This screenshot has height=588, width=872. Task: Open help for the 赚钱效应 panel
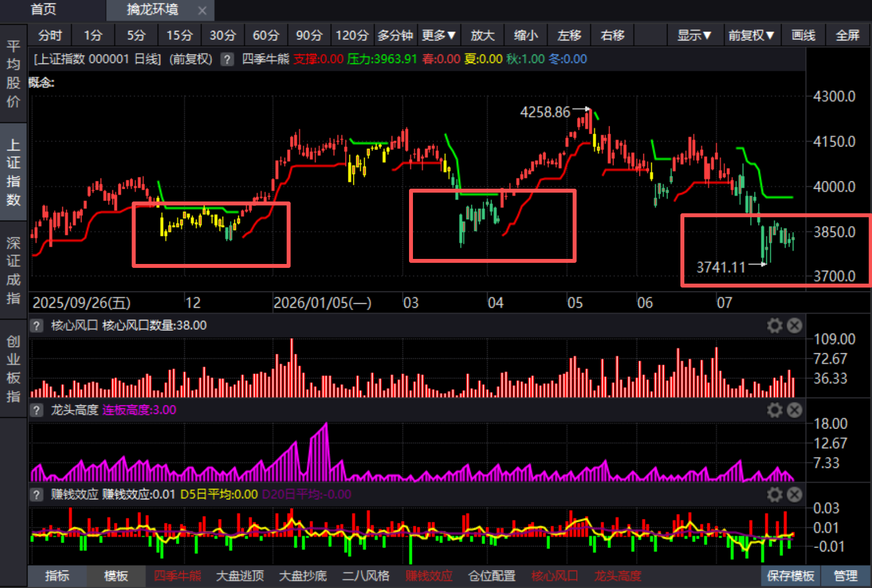37,495
